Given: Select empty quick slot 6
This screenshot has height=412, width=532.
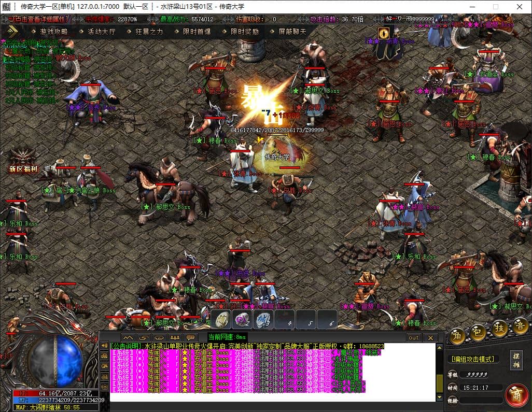Looking at the screenshot, I should click(x=327, y=320).
